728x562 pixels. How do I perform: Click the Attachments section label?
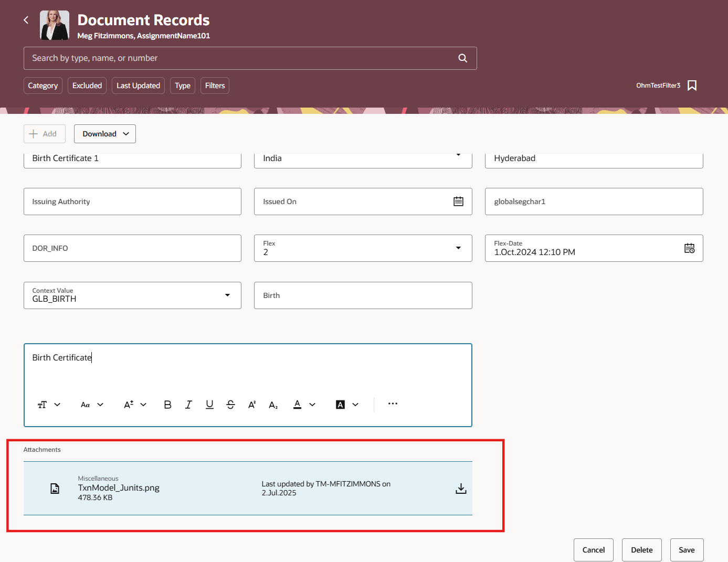(42, 450)
